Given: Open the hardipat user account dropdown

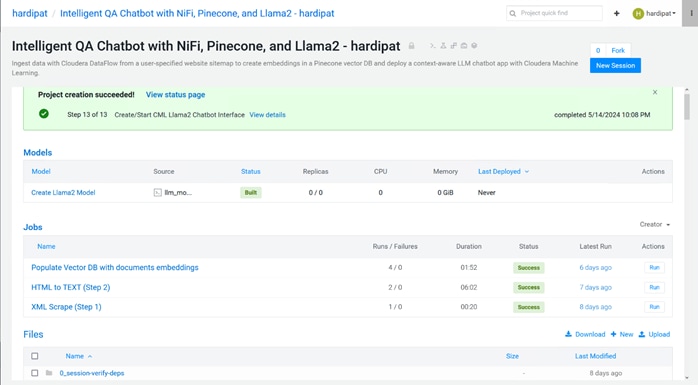Looking at the screenshot, I should (654, 13).
